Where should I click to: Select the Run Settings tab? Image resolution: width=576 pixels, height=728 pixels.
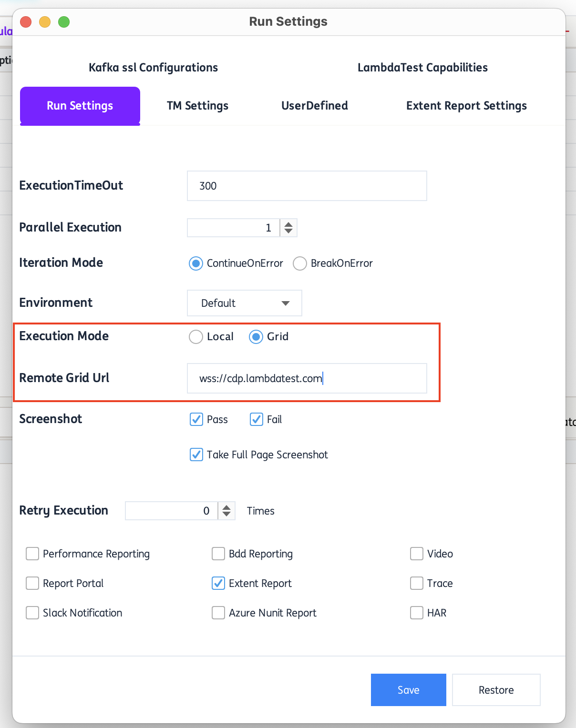coord(80,106)
